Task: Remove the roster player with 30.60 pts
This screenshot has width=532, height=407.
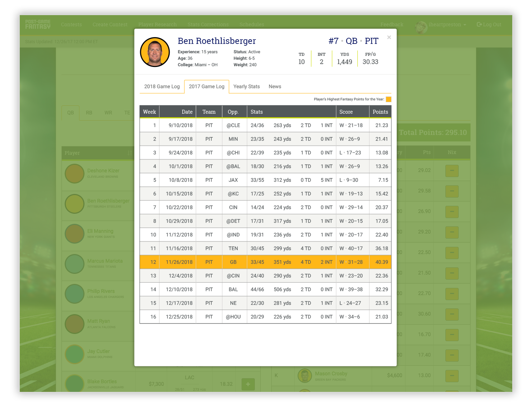Action: pos(452,314)
